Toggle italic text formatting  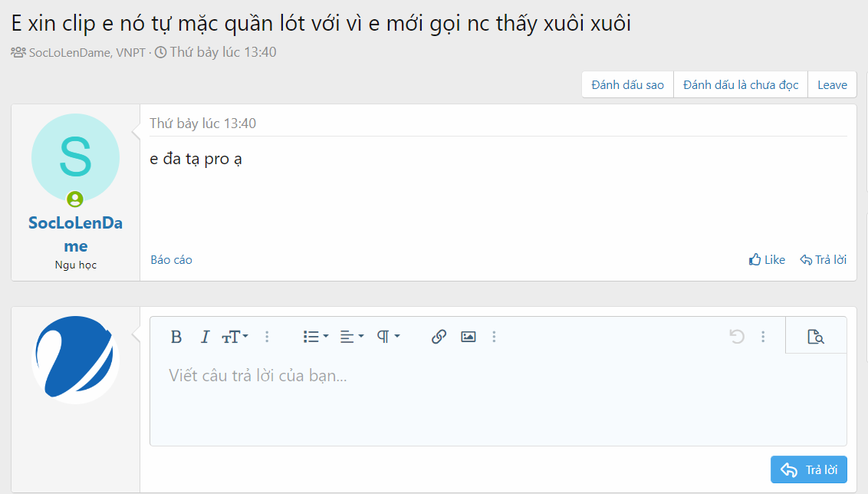(205, 337)
